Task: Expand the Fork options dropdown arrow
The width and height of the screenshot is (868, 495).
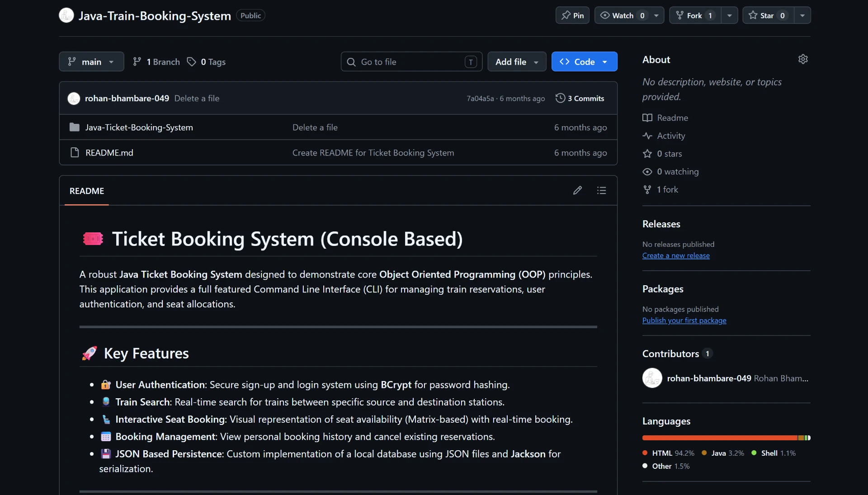Action: tap(729, 15)
